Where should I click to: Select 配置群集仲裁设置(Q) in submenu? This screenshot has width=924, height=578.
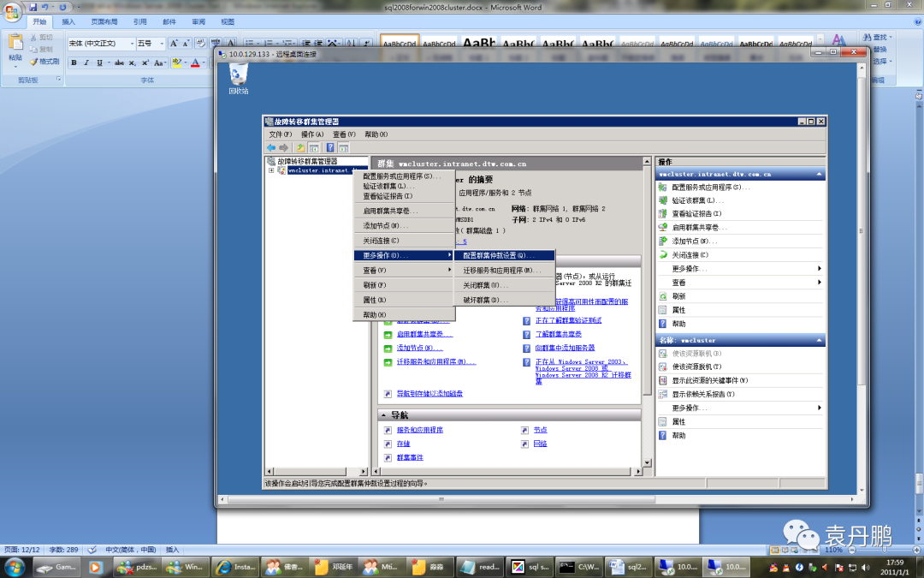[x=505, y=255]
